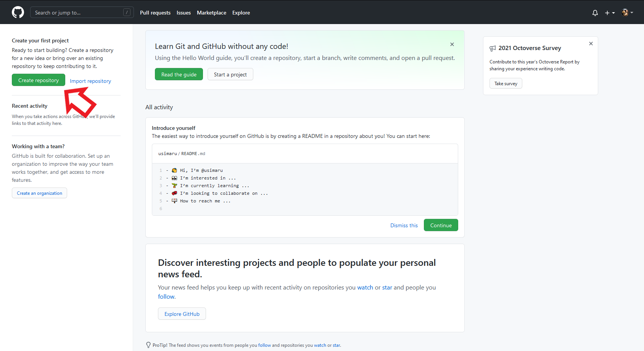Click the slash shortcut icon in search

pos(127,13)
